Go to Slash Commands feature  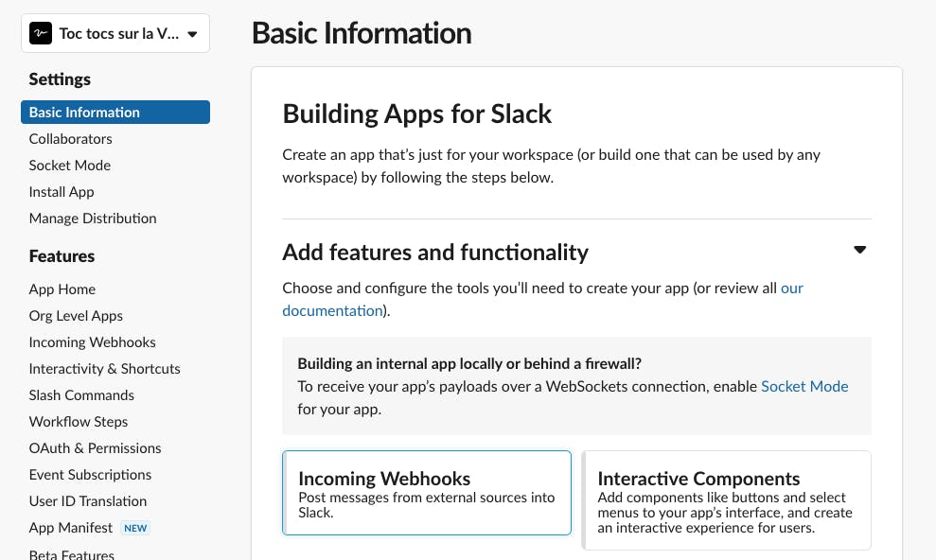(81, 395)
